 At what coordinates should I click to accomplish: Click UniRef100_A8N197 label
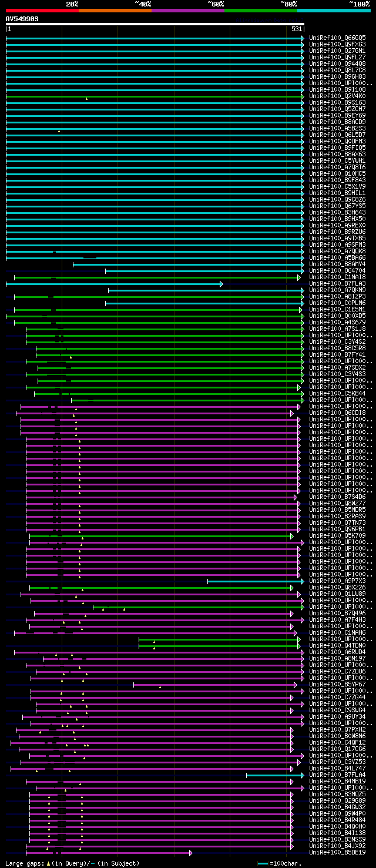[337, 658]
